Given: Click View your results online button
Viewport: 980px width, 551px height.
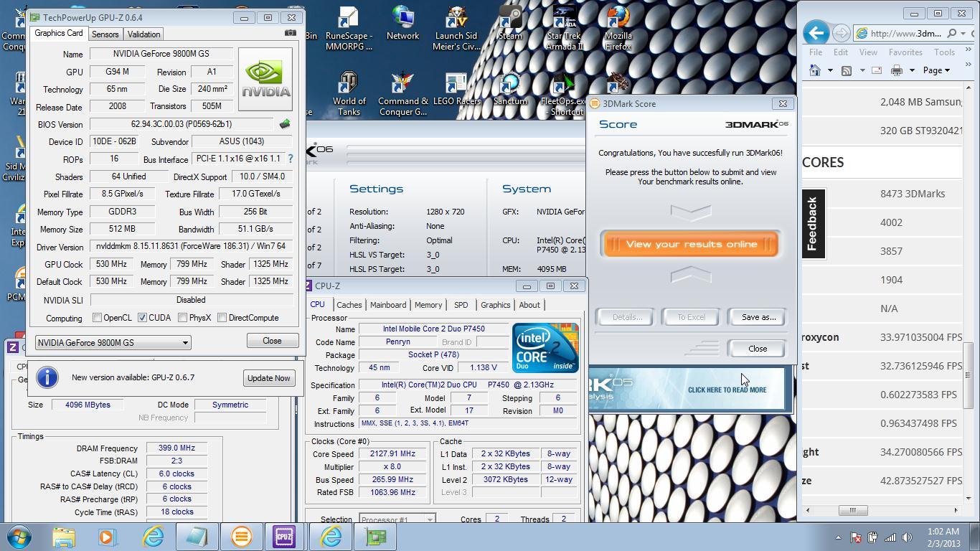Looking at the screenshot, I should tap(691, 244).
